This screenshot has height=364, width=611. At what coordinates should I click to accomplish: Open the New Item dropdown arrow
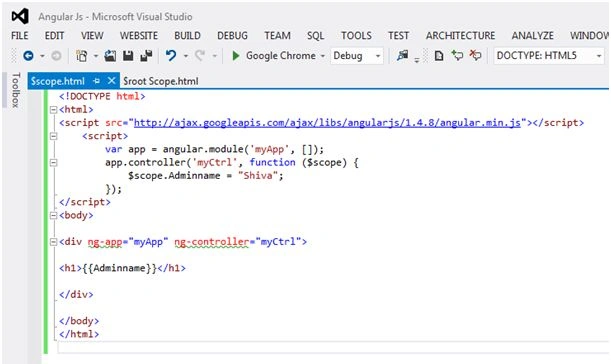(96, 56)
